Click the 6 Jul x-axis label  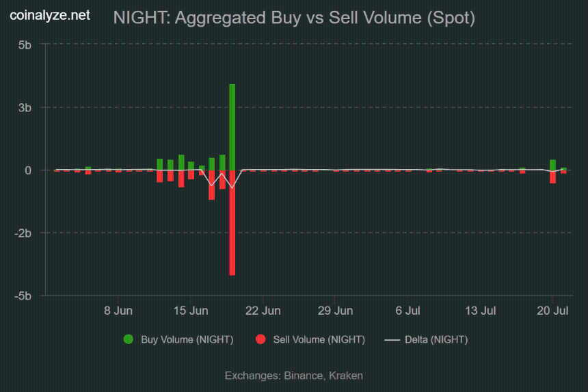(407, 311)
